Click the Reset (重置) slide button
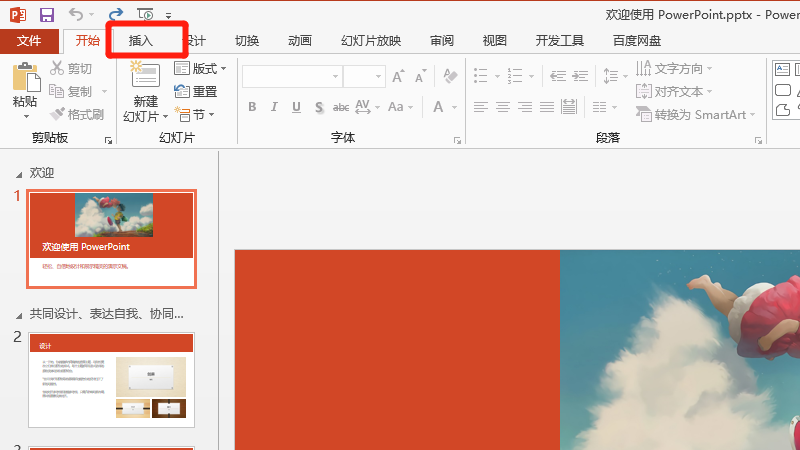 coord(196,92)
